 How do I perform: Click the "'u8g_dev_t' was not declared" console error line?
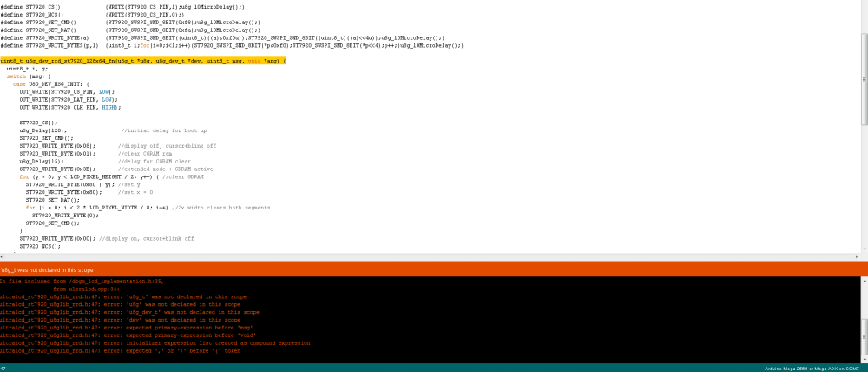[x=129, y=312]
